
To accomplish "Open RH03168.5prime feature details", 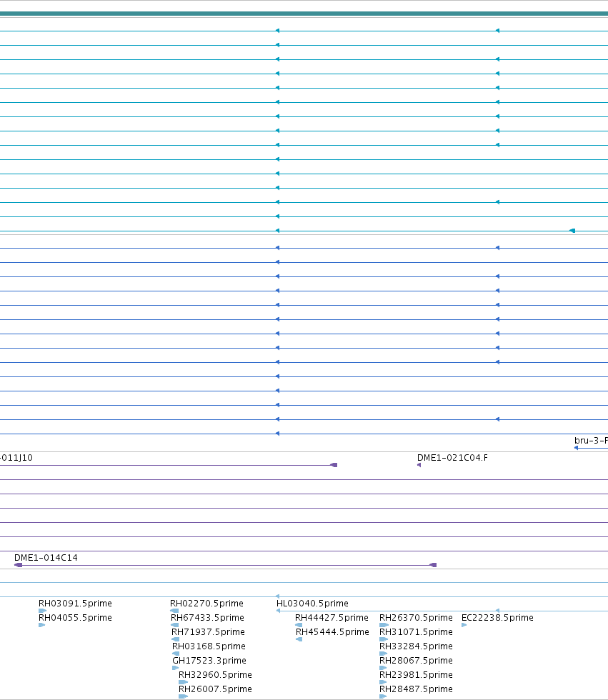I will (209, 646).
